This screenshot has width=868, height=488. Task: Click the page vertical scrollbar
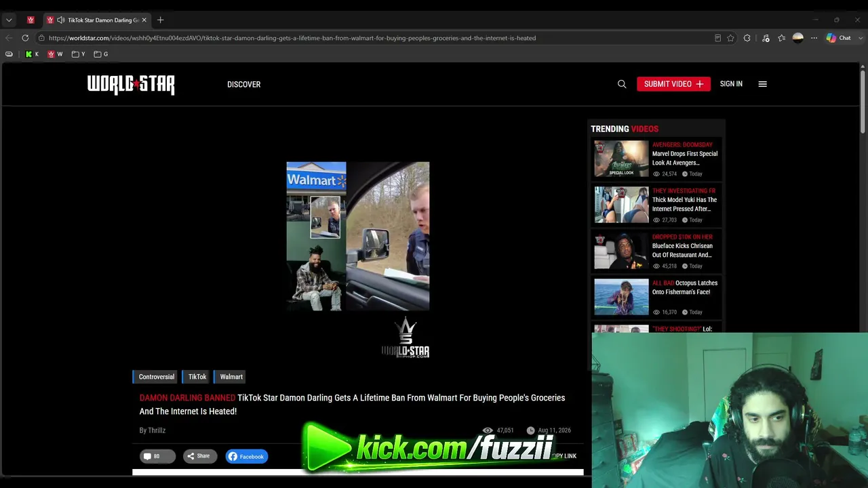[x=863, y=102]
